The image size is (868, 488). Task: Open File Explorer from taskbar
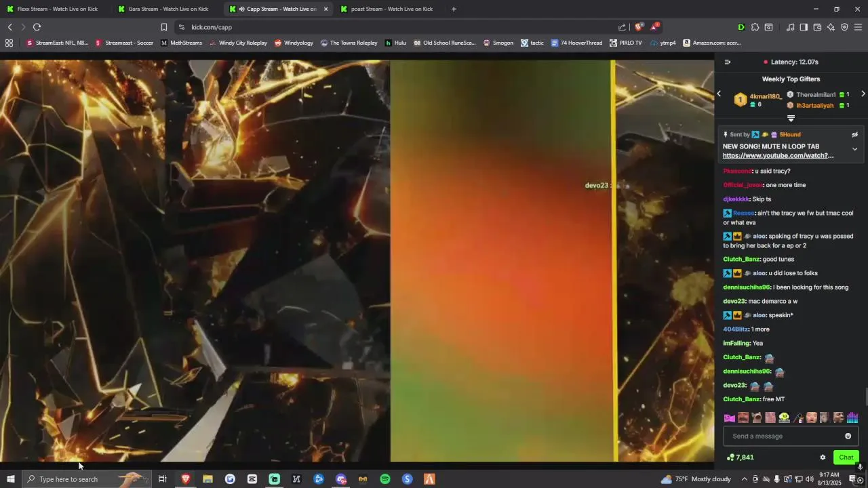(208, 479)
